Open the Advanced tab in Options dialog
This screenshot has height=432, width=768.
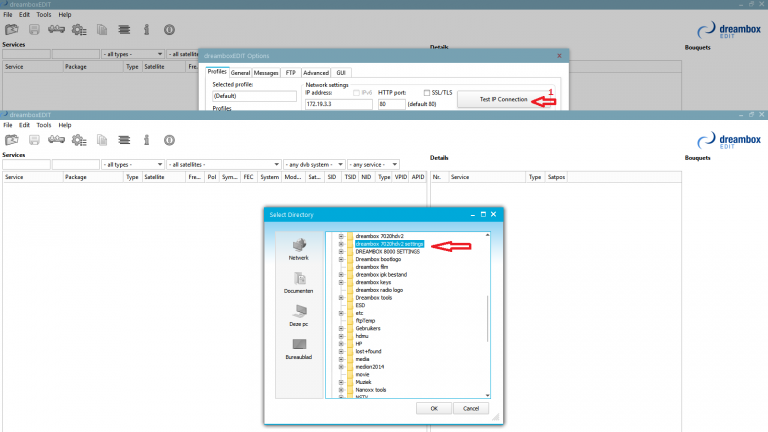(x=316, y=73)
